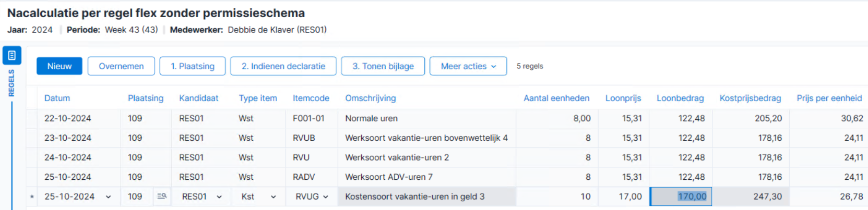This screenshot has height=210, width=868.
Task: Click the Aantal eenheden cell showing 10
Action: point(557,196)
